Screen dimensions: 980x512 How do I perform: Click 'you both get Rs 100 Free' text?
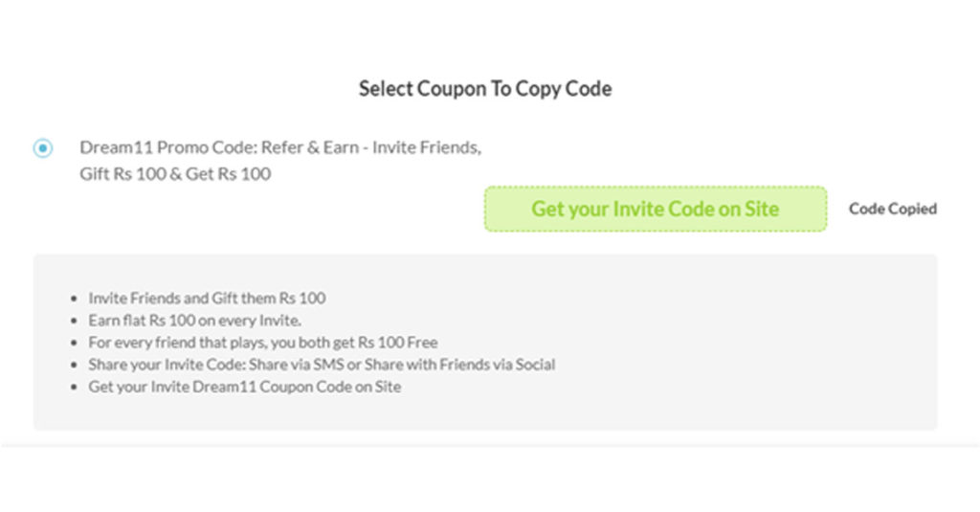pyautogui.click(x=356, y=342)
